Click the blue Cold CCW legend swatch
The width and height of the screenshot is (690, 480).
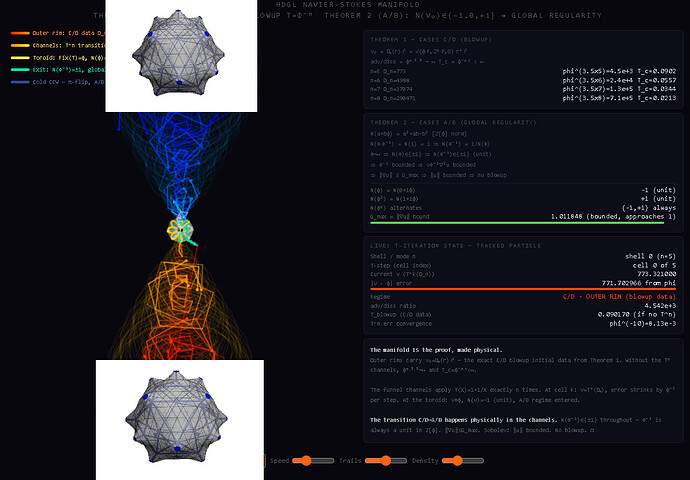pyautogui.click(x=20, y=82)
